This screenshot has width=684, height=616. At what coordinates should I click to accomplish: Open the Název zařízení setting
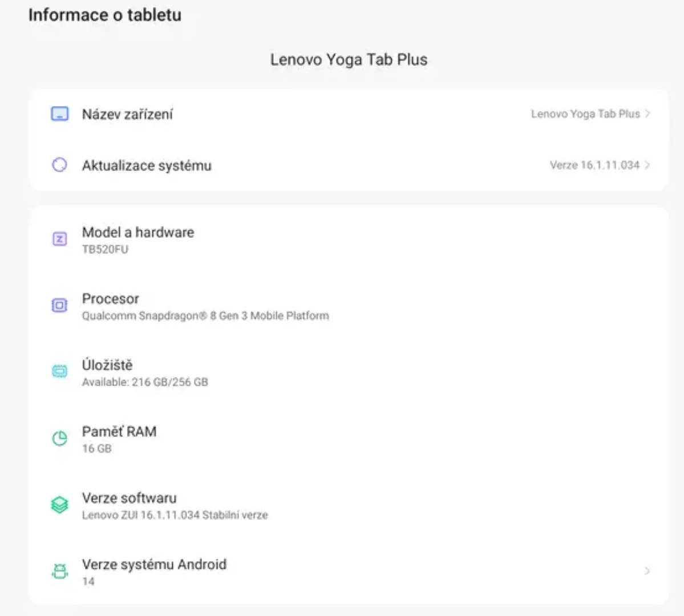click(349, 114)
